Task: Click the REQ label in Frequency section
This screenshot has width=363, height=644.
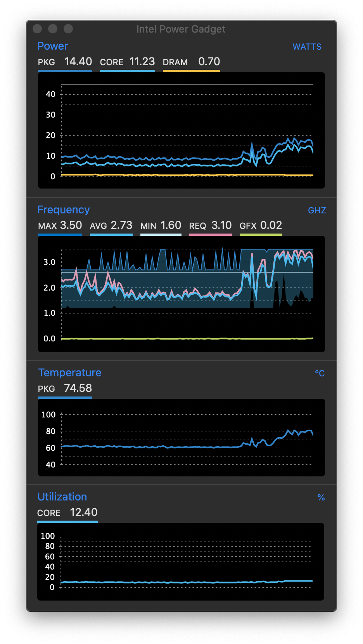Action: 197,226
